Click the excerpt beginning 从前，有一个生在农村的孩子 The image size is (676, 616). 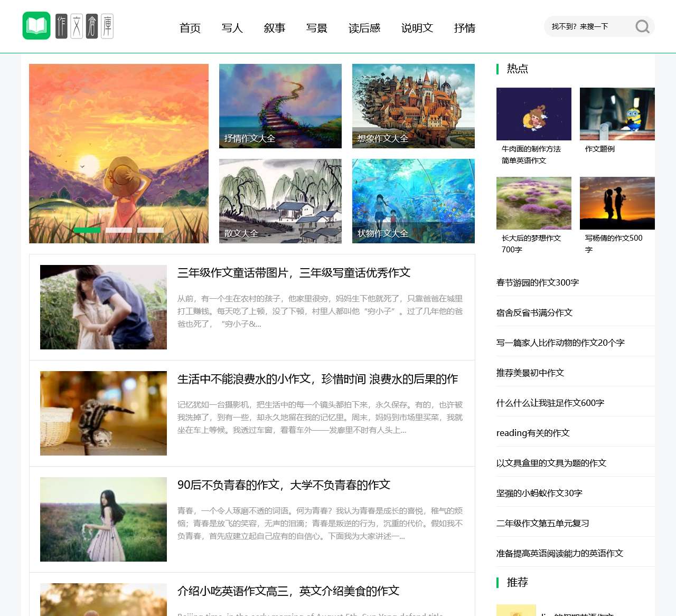320,311
